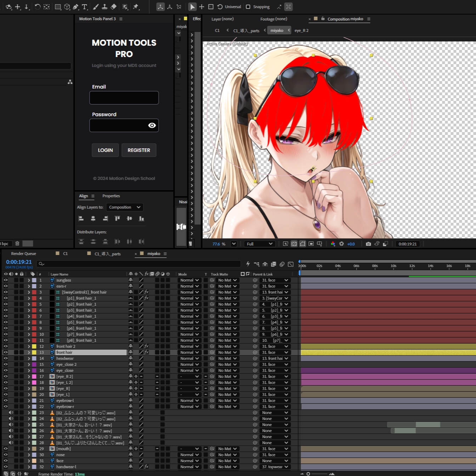Show the password with the eye icon
The width and height of the screenshot is (476, 476).
click(152, 125)
